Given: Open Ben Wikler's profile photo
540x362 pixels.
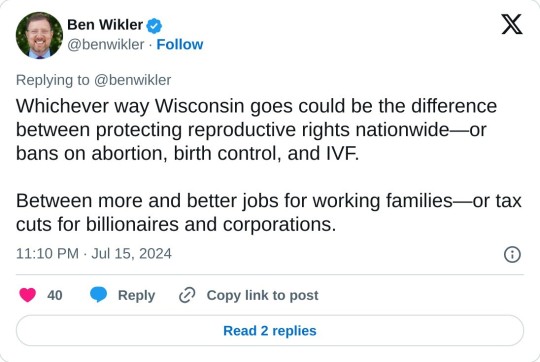Looking at the screenshot, I should pos(39,35).
